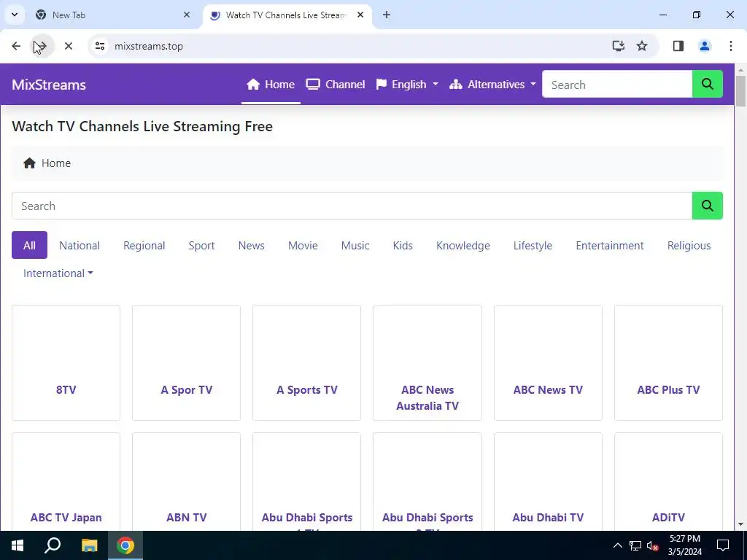Filter channels by Kids

tap(403, 245)
